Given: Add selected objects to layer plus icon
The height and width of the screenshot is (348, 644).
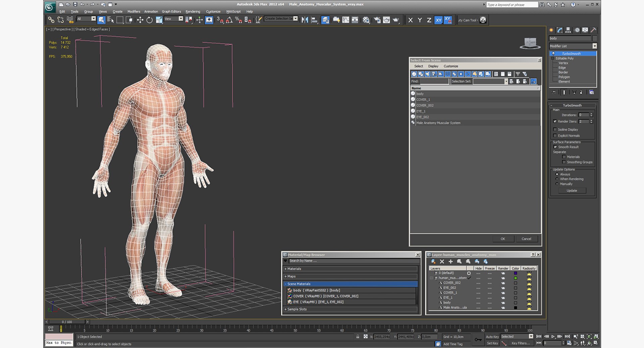Looking at the screenshot, I should 450,262.
